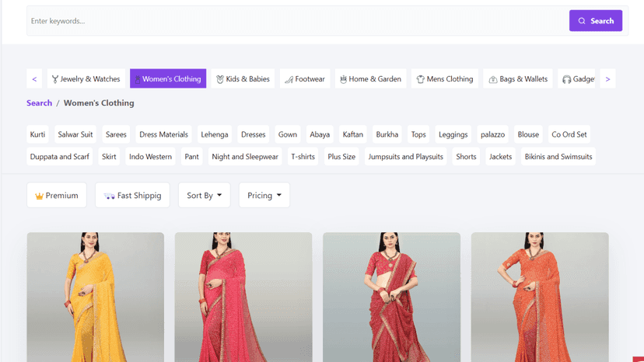Viewport: 644px width, 362px height.
Task: Open the Sort By dropdown
Action: (x=204, y=195)
